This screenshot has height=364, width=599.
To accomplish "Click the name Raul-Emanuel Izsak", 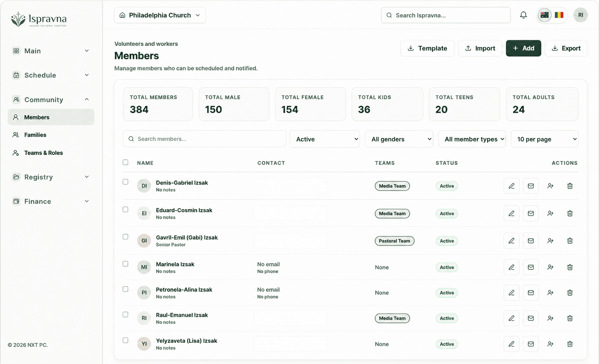I will point(182,315).
